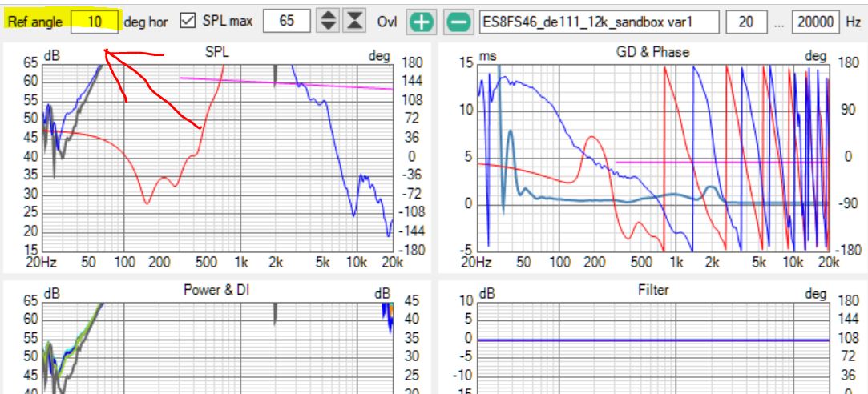Click the SPL max value field
The image size is (868, 394).
[x=286, y=22]
